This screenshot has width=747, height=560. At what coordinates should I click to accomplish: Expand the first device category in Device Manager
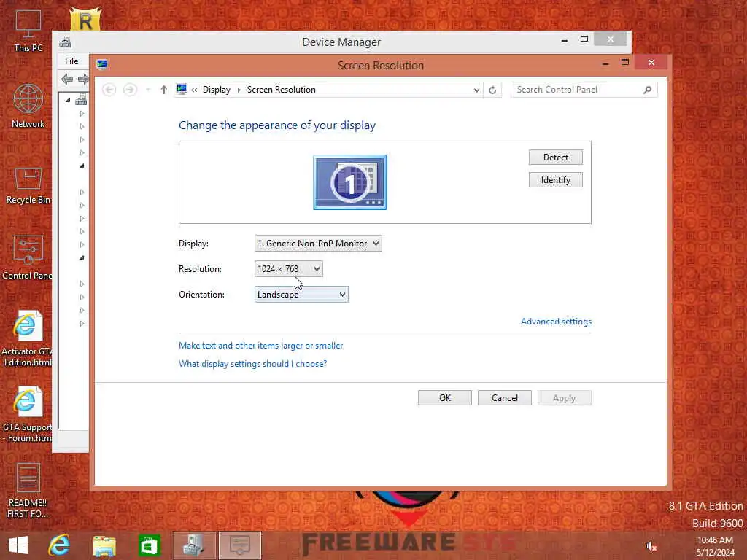[82, 113]
